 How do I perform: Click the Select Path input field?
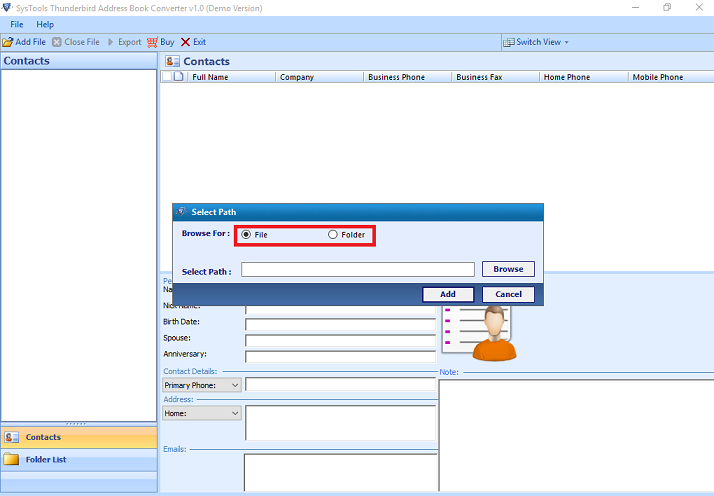[358, 269]
